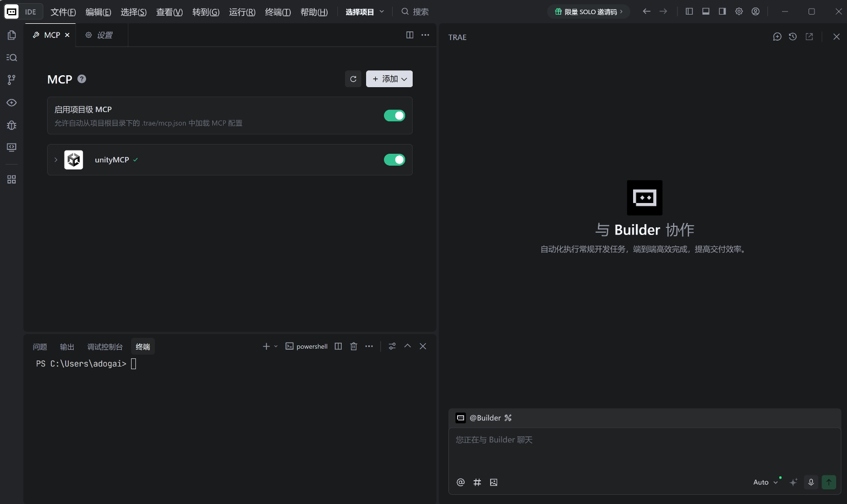Switch to the 调试控制台 panel tab
Viewport: 847px width, 504px height.
pos(105,346)
